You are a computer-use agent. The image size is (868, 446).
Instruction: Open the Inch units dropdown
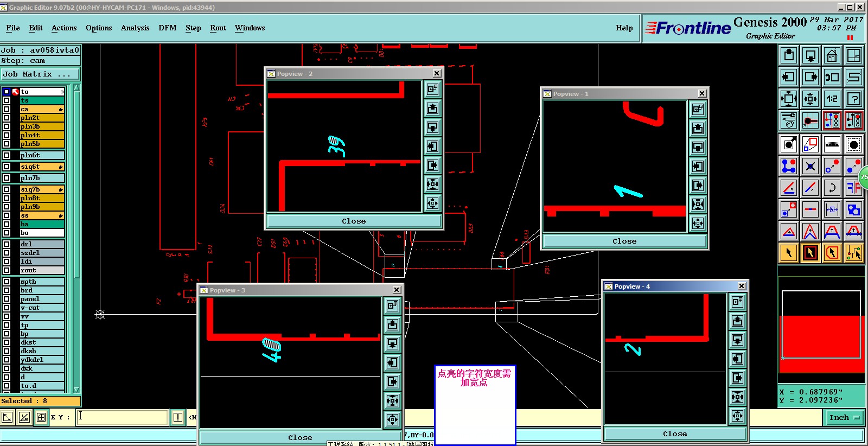tap(845, 417)
